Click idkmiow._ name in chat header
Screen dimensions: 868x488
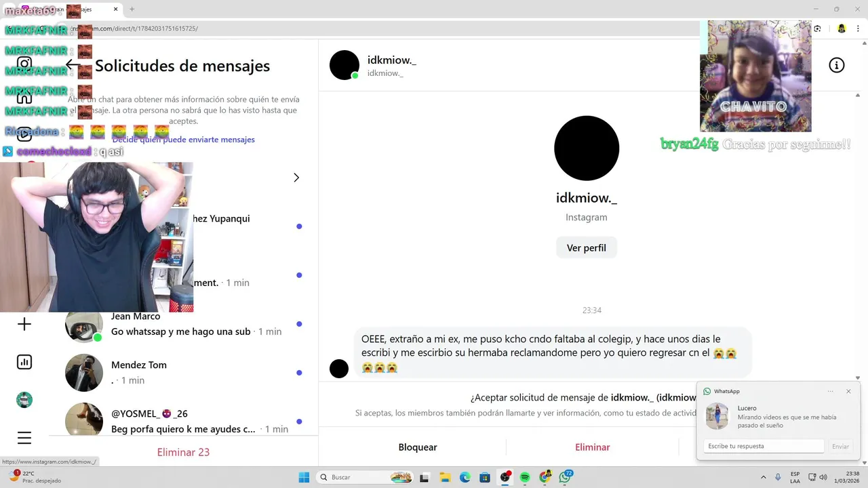click(x=392, y=60)
